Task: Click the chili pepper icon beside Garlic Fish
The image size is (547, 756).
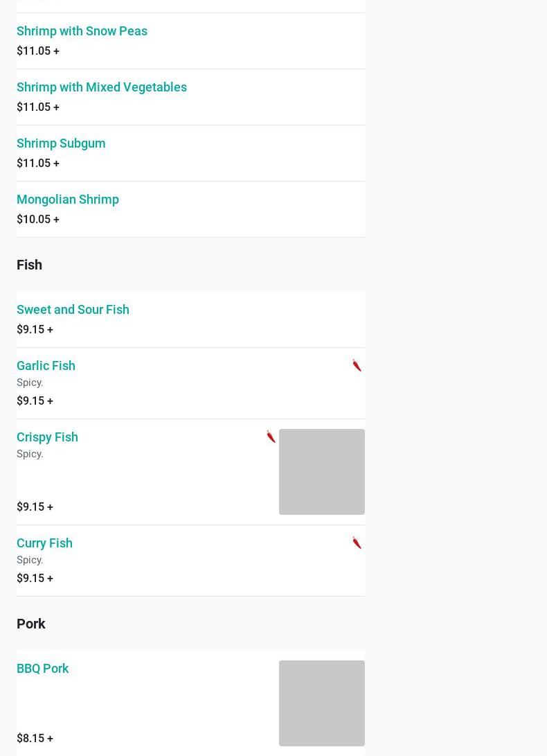Action: pyautogui.click(x=357, y=365)
